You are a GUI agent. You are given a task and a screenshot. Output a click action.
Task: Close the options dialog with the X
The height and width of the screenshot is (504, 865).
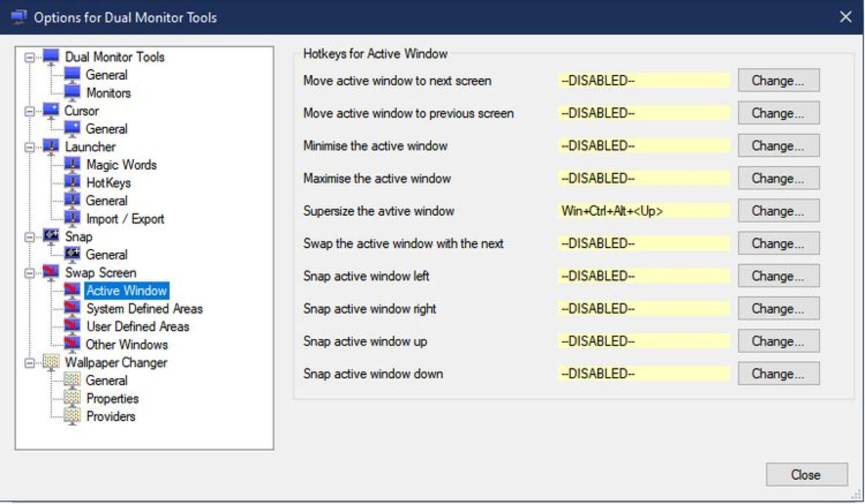pos(846,17)
